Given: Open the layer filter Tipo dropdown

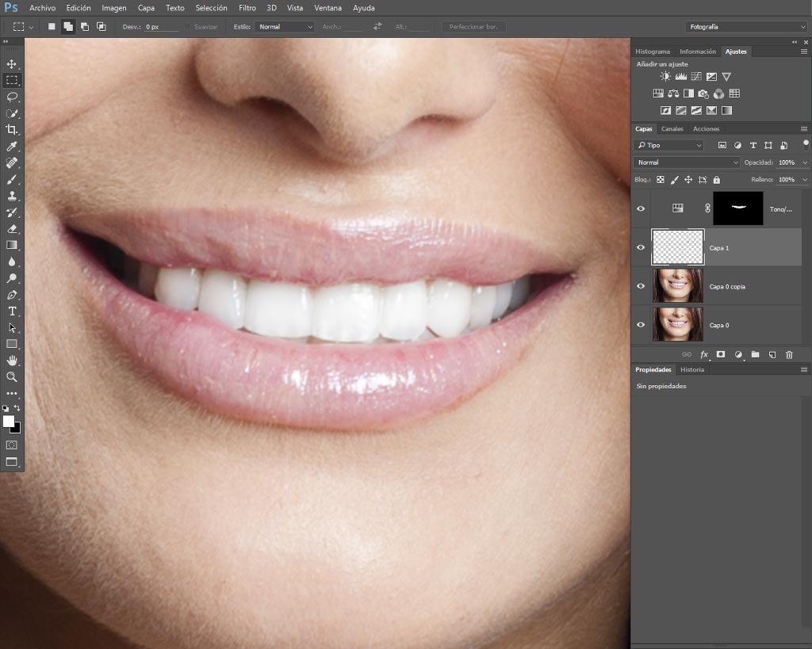Looking at the screenshot, I should [x=669, y=146].
